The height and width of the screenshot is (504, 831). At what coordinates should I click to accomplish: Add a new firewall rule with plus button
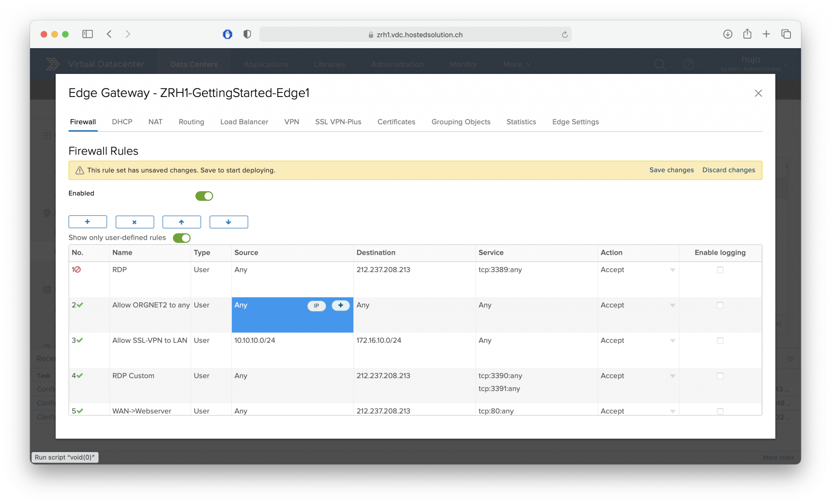[88, 222]
